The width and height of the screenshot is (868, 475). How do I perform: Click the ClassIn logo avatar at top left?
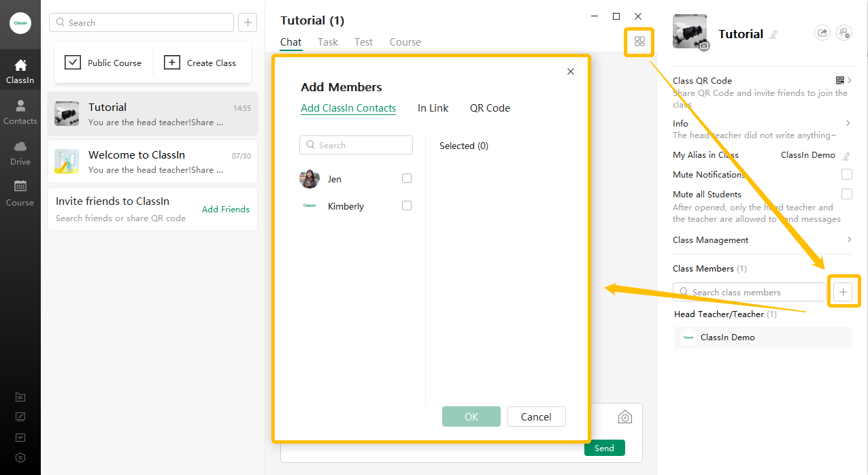click(20, 22)
